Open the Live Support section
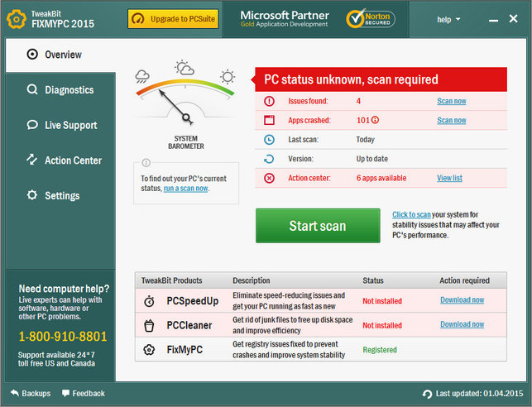Screen dimensions: 532x407 [70, 126]
